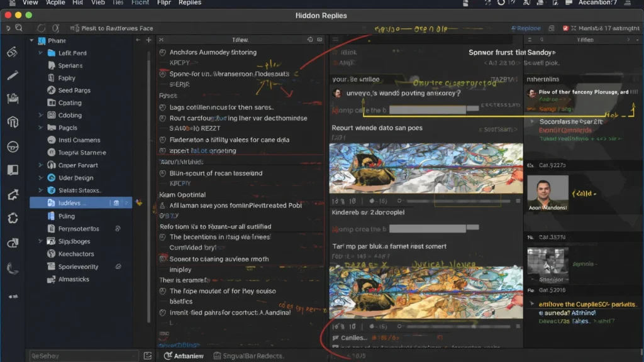Click the Faplry document icon
The width and height of the screenshot is (644, 362).
(52, 78)
